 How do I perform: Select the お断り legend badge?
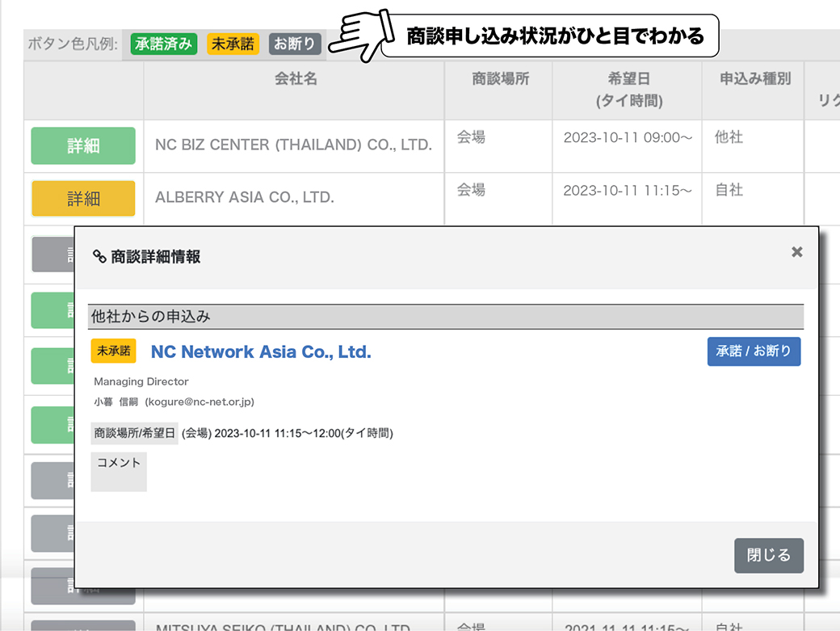coord(295,44)
